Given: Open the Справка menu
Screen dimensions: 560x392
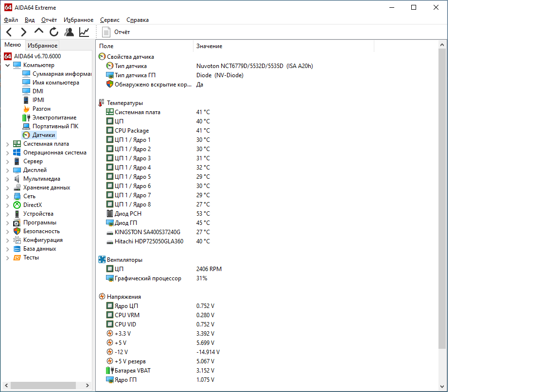Looking at the screenshot, I should 138,20.
